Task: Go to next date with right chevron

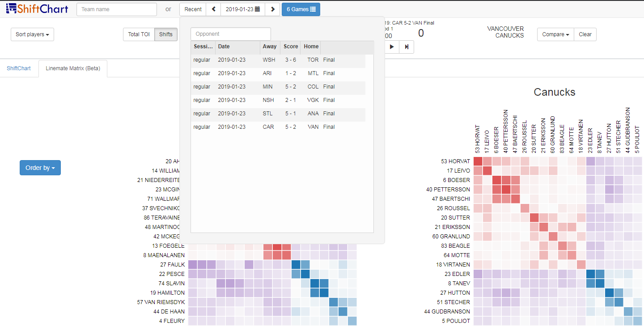Action: [x=272, y=9]
